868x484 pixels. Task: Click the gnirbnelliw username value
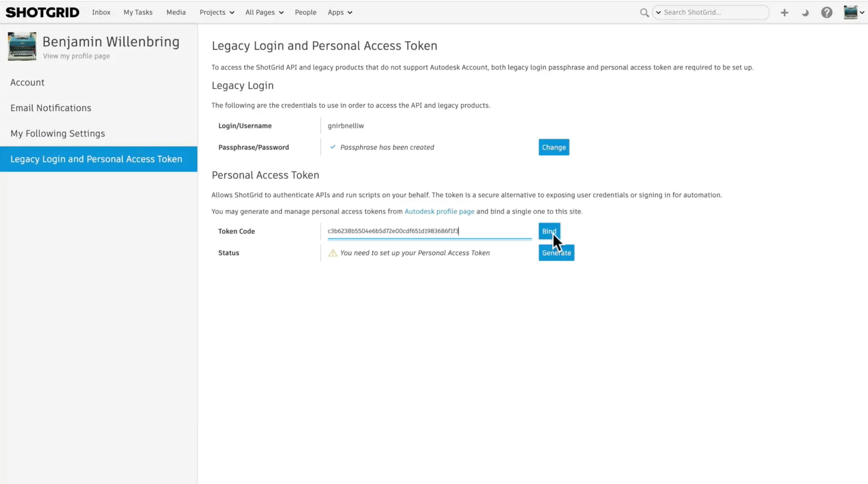click(346, 126)
